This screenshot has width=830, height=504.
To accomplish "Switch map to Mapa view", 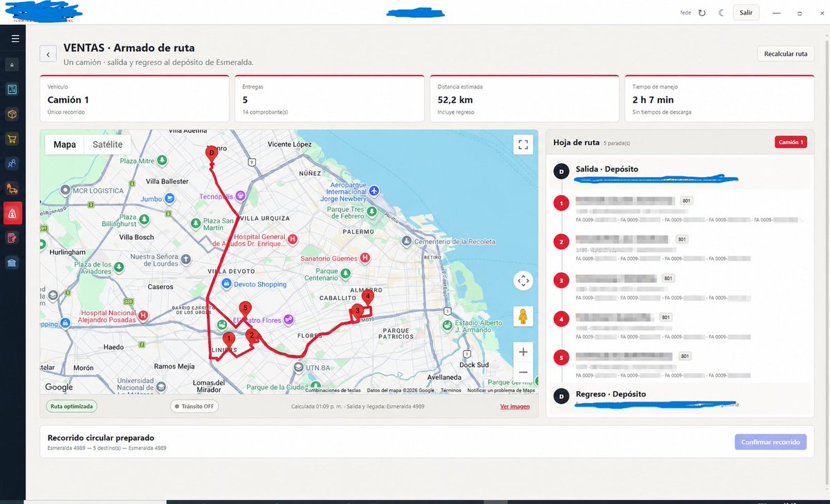I will click(x=64, y=144).
